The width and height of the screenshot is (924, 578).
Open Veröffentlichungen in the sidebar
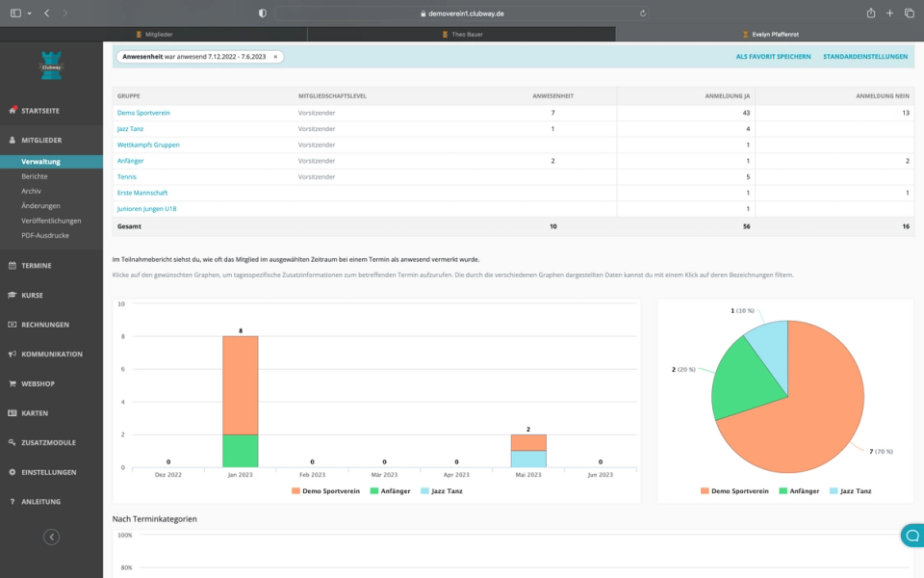click(51, 221)
